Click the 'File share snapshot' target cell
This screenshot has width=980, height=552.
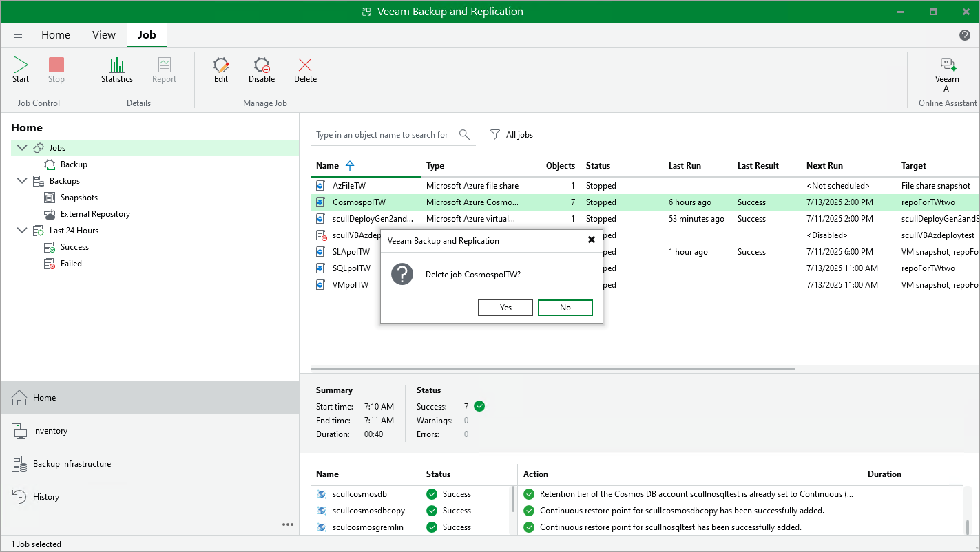click(x=936, y=186)
